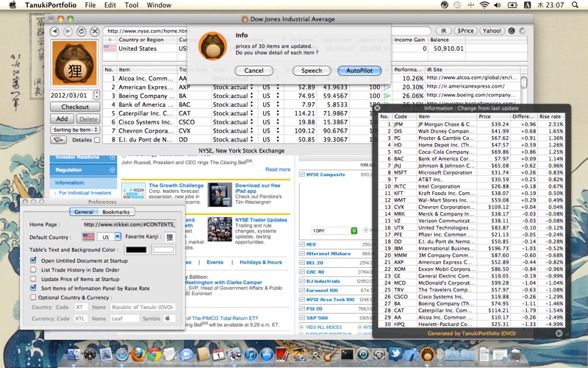Click the Home Page URL field in Preferences
Image resolution: width=588 pixels, height=368 pixels.
click(x=129, y=224)
